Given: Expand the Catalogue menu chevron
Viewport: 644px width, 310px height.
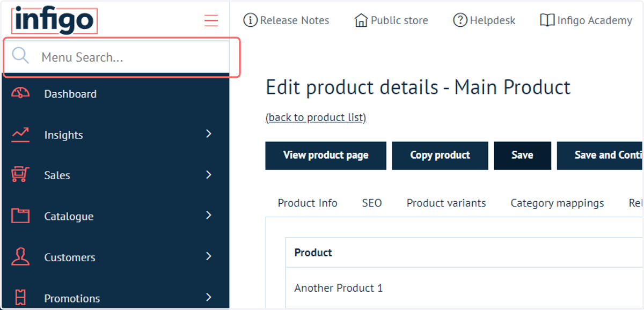Looking at the screenshot, I should [x=209, y=215].
